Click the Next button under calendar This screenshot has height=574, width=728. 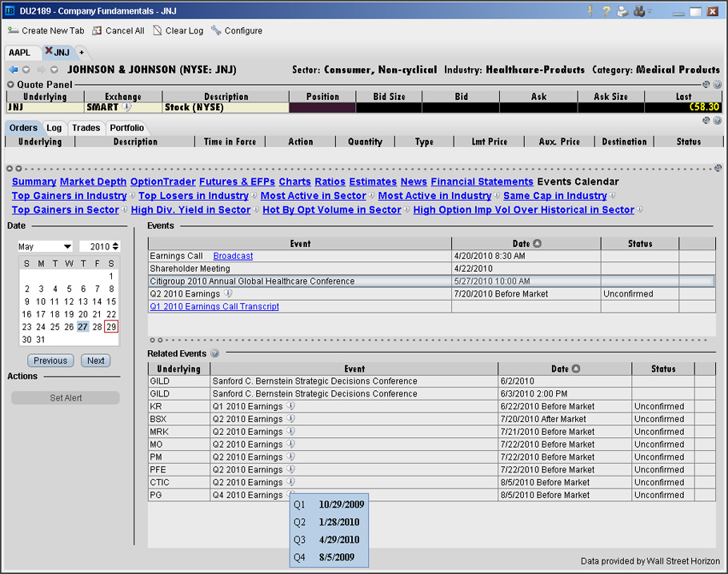(x=96, y=361)
